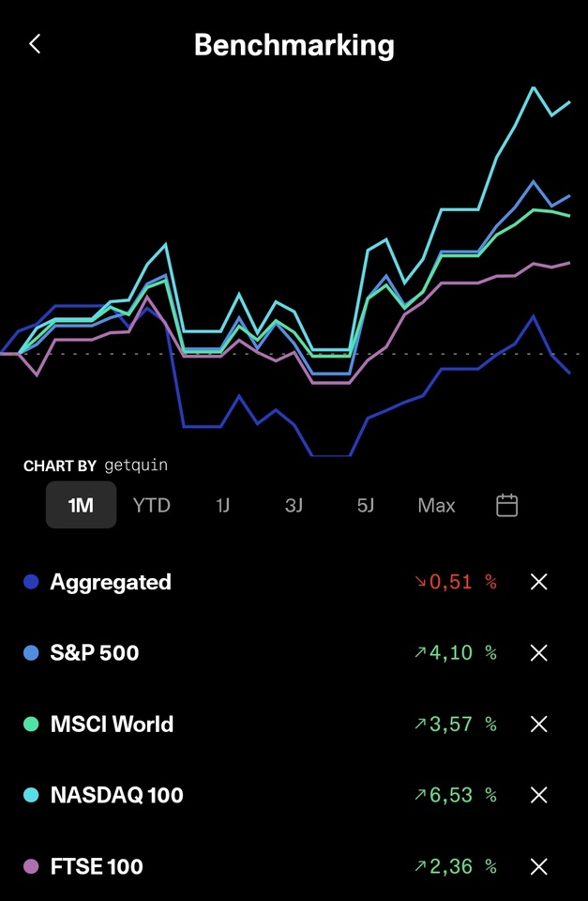This screenshot has width=588, height=901.
Task: Go back using the arrow icon
Action: coord(35,44)
